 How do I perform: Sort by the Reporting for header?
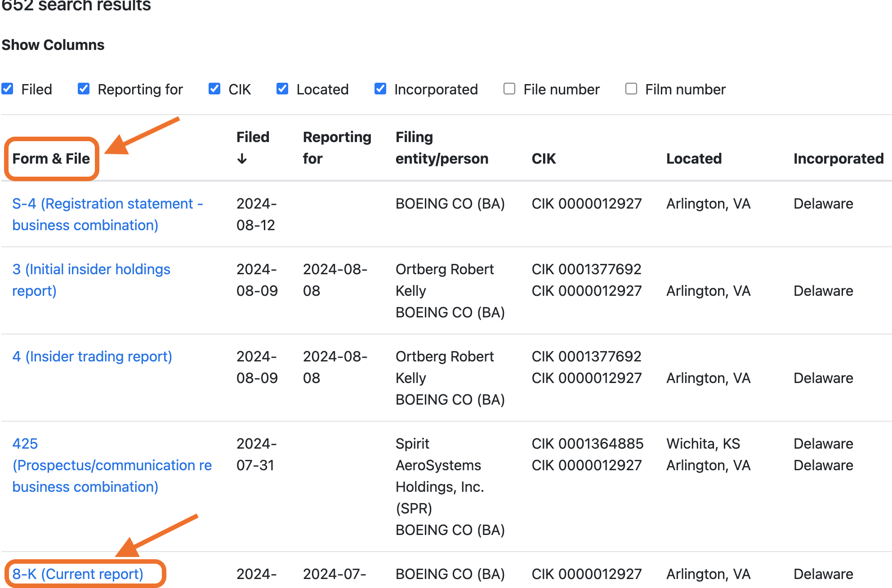[337, 148]
